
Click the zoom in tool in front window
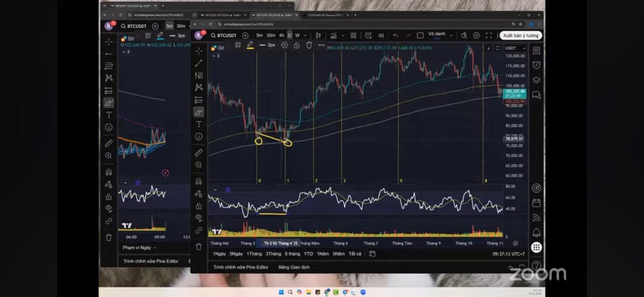click(x=199, y=165)
